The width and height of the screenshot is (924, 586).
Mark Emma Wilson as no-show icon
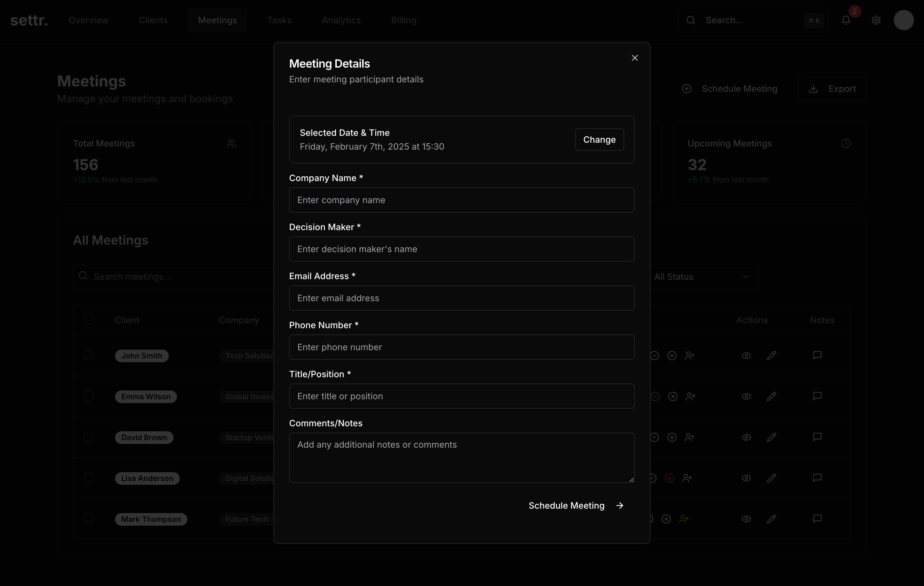tap(690, 396)
